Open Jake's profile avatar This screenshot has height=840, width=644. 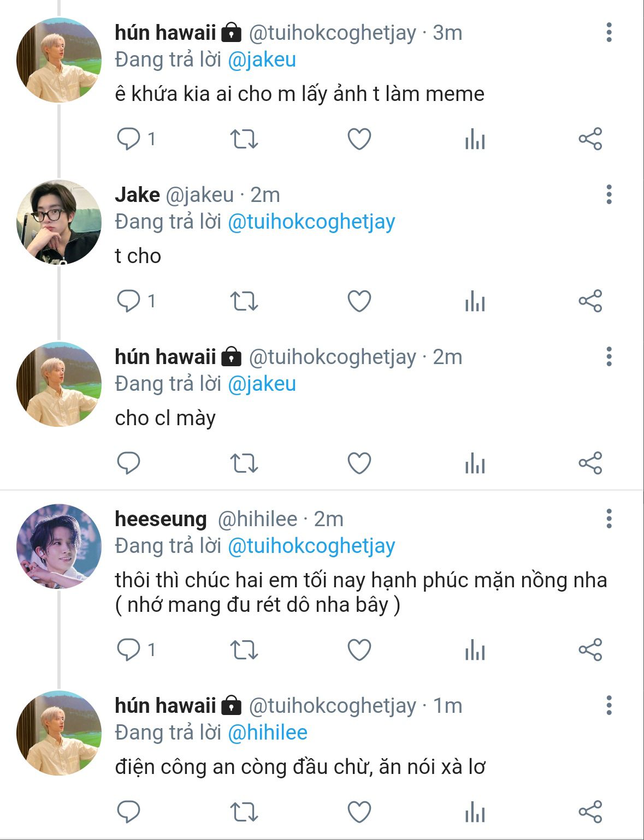59,222
